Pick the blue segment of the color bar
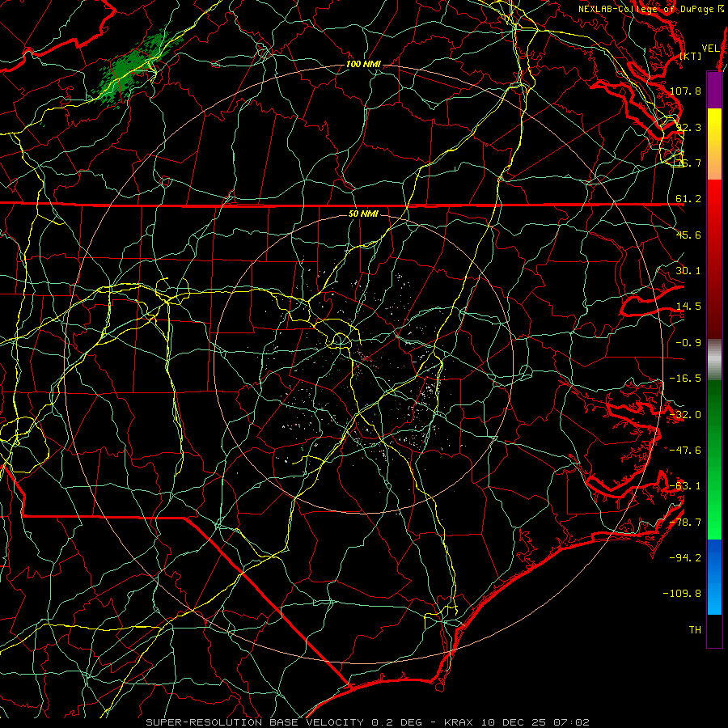 (x=714, y=577)
